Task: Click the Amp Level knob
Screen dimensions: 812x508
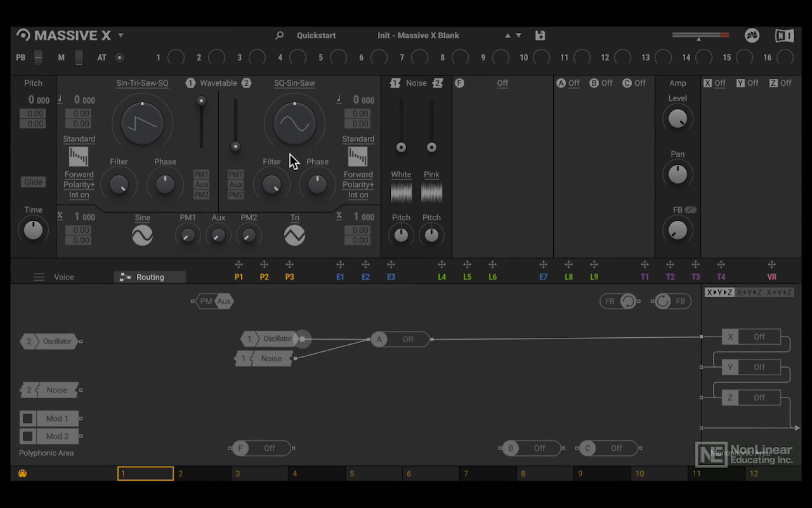Action: (x=678, y=118)
